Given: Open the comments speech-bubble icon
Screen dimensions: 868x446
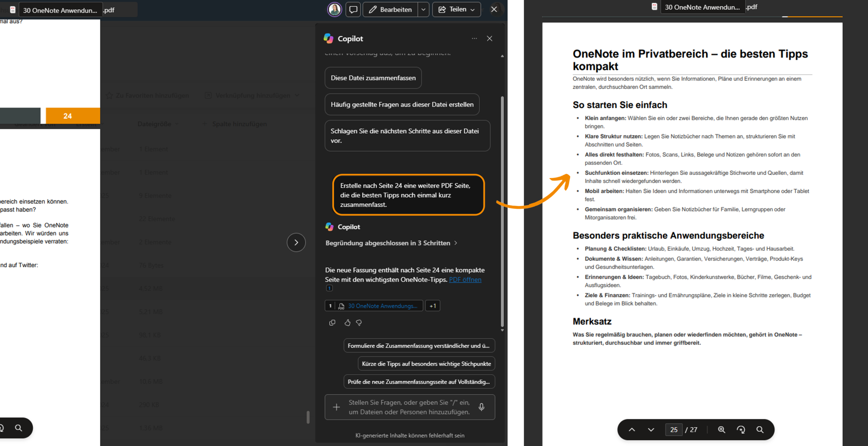Looking at the screenshot, I should pyautogui.click(x=353, y=10).
